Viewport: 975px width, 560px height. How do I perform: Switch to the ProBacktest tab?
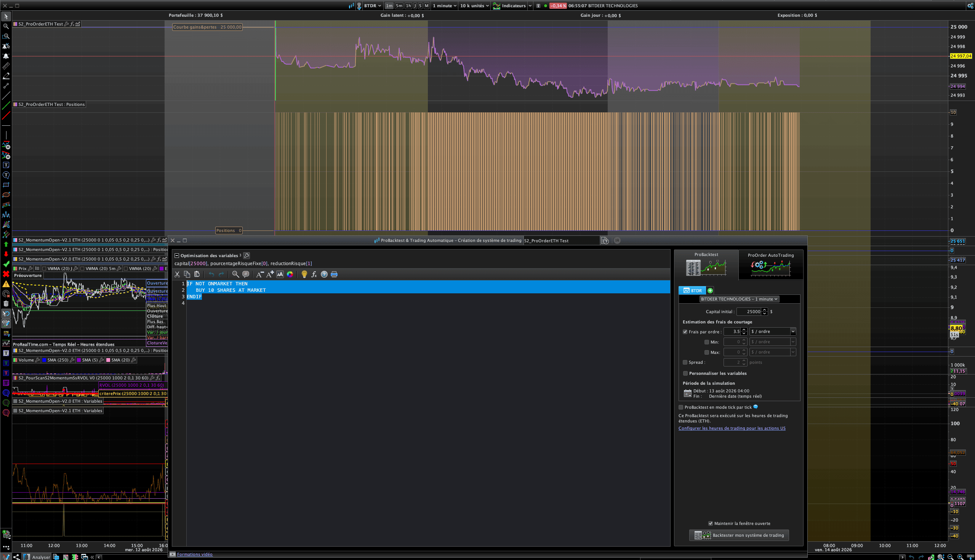pyautogui.click(x=706, y=264)
